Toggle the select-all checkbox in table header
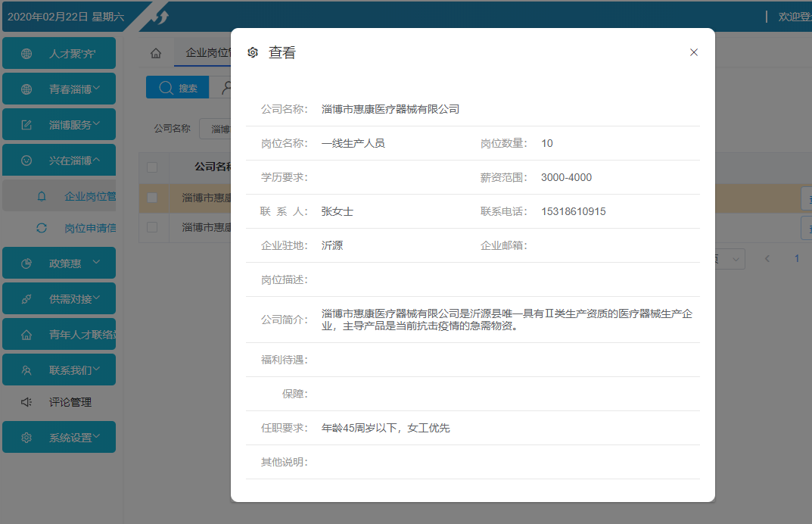This screenshot has height=524, width=812. click(152, 167)
